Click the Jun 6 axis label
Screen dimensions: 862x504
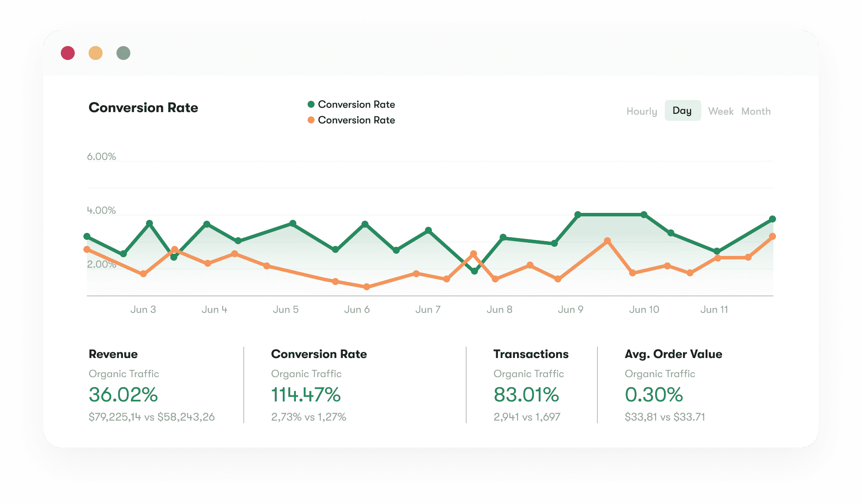coord(357,309)
